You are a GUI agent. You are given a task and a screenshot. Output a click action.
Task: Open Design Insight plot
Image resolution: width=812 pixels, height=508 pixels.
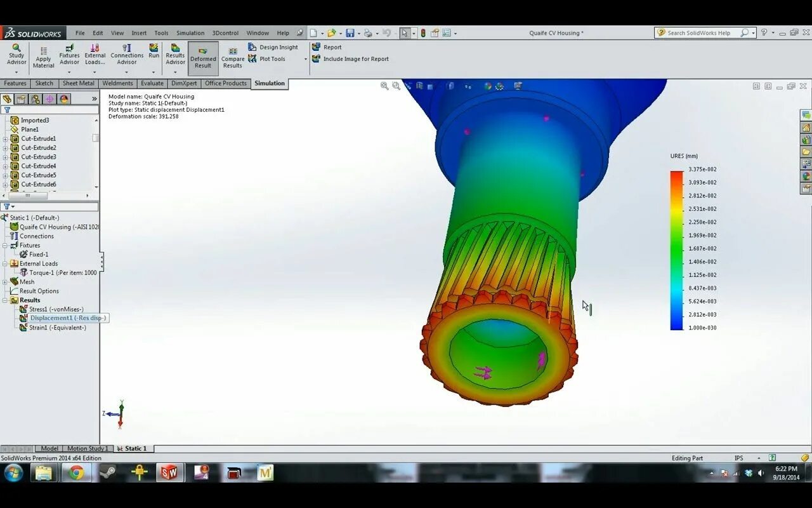273,47
